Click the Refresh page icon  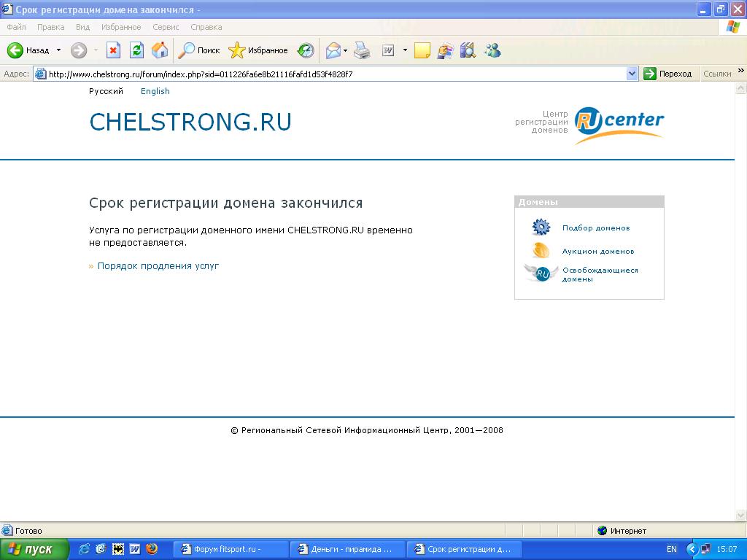(x=136, y=50)
